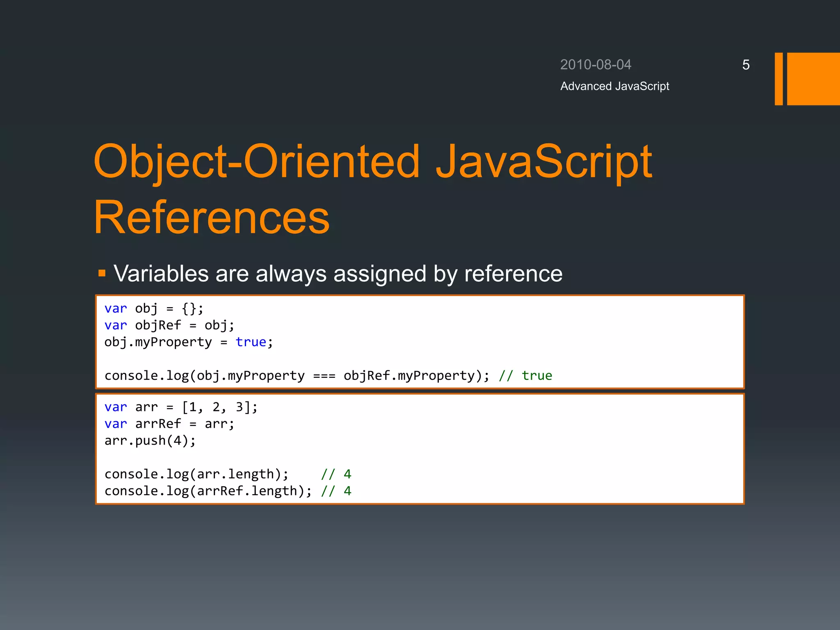Click the 'References' heading line
The width and height of the screenshot is (840, 630).
coord(212,217)
